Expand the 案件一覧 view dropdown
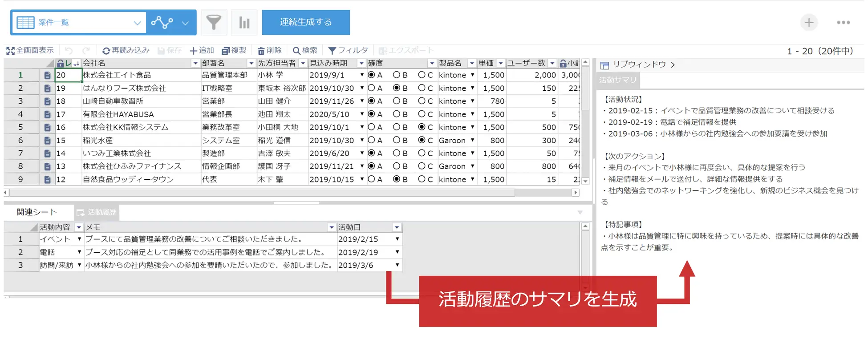Viewport: 868px width, 339px height. (x=137, y=23)
